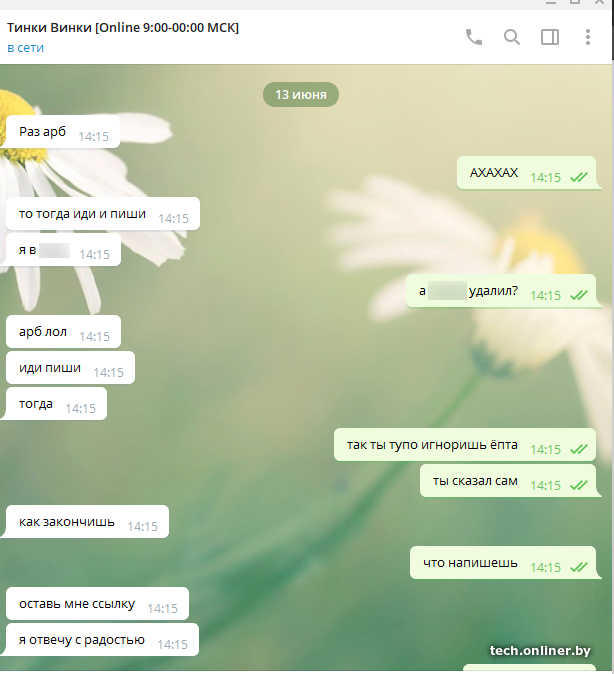The height and width of the screenshot is (674, 614).
Task: Select the message 'так ты тупо игноришь ёпта'
Action: point(465,444)
